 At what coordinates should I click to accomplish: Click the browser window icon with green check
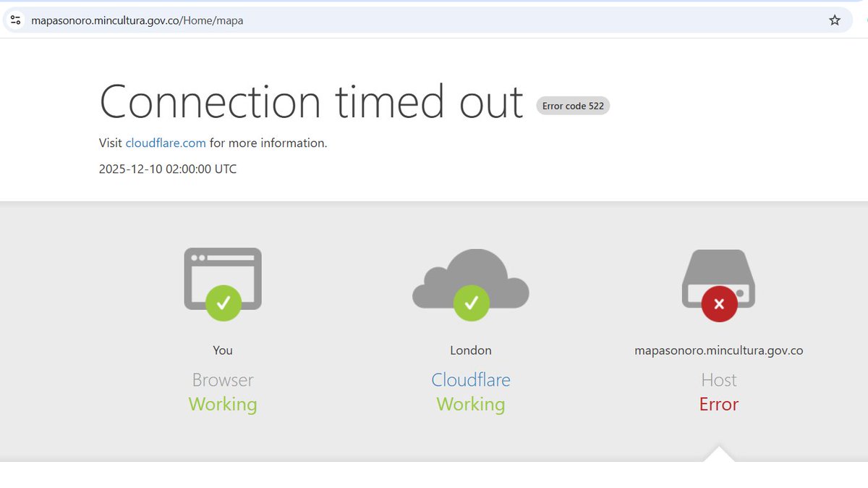(x=223, y=284)
